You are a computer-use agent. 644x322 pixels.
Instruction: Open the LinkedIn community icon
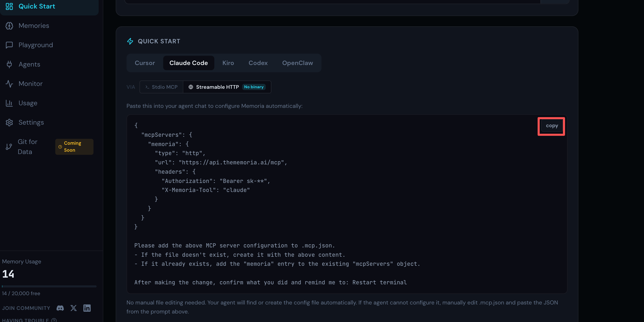pos(87,308)
